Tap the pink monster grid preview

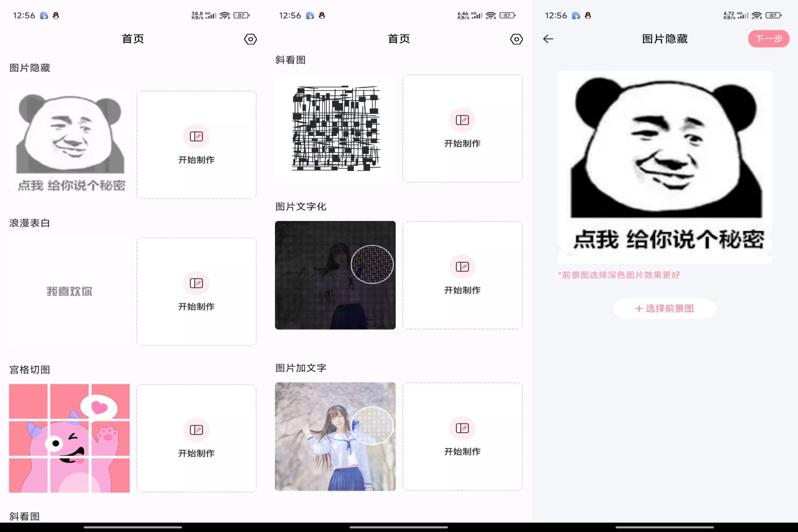pos(69,437)
